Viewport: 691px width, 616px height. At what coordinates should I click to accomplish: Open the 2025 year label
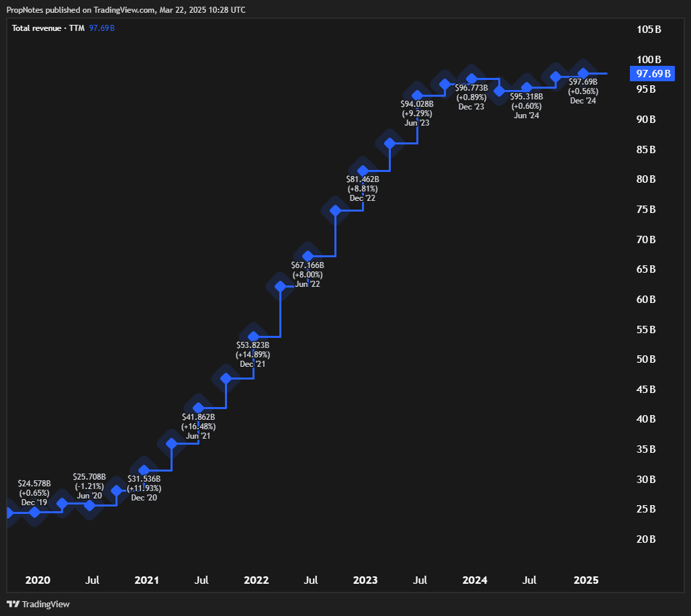point(586,580)
